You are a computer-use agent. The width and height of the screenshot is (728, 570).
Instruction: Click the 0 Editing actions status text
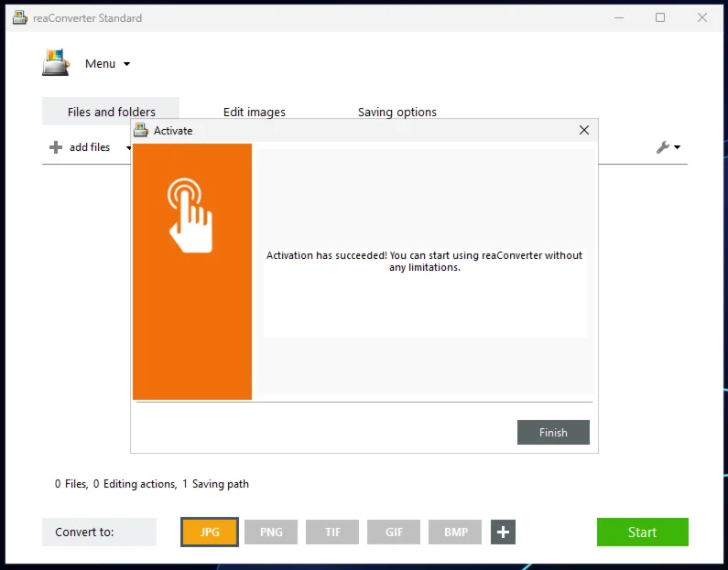(135, 484)
